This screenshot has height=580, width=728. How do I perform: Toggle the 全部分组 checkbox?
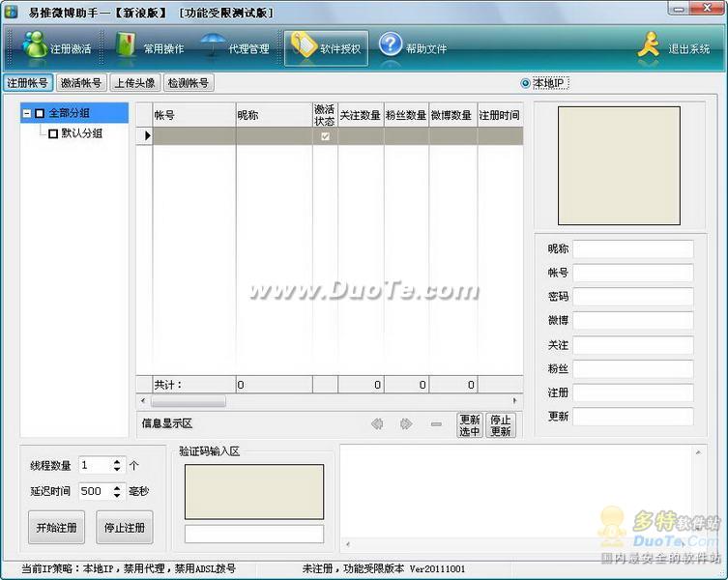[x=40, y=114]
